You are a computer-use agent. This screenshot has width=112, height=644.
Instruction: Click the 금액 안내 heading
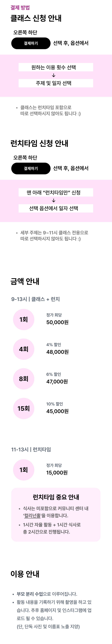25,281
